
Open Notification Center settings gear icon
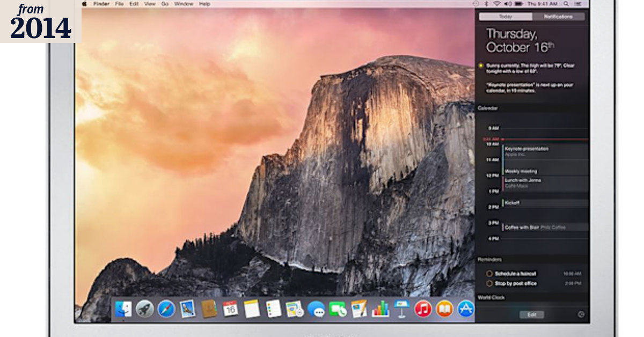581,314
